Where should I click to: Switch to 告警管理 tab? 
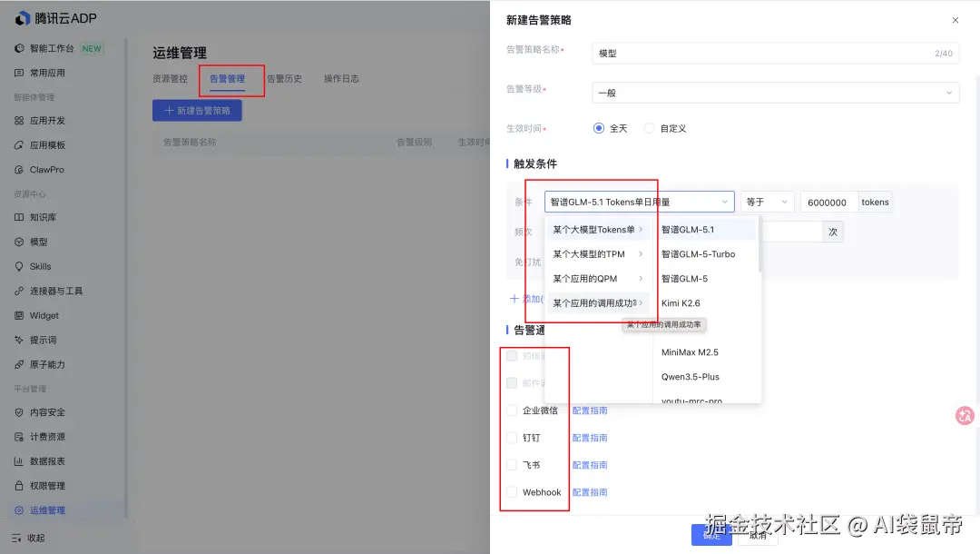[x=227, y=79]
